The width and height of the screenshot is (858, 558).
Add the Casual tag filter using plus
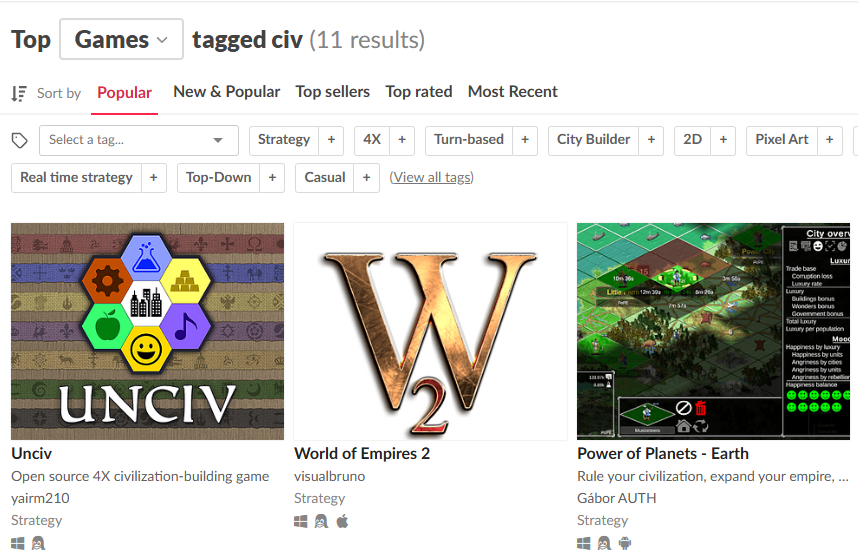(x=367, y=178)
